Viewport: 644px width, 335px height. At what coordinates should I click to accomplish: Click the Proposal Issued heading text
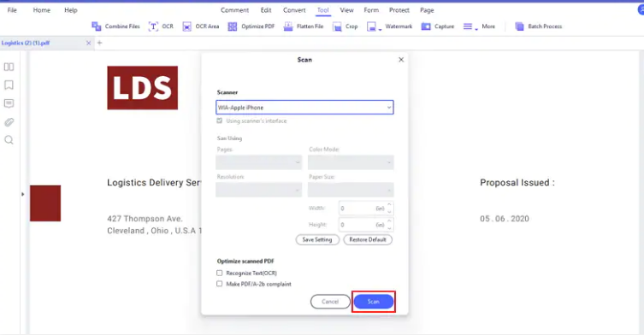[x=517, y=183]
